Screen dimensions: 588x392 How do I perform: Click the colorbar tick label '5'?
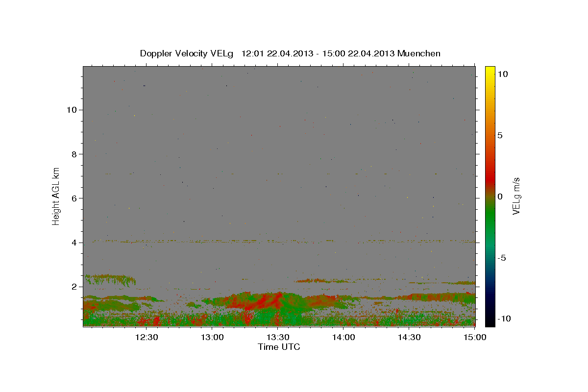[500, 135]
